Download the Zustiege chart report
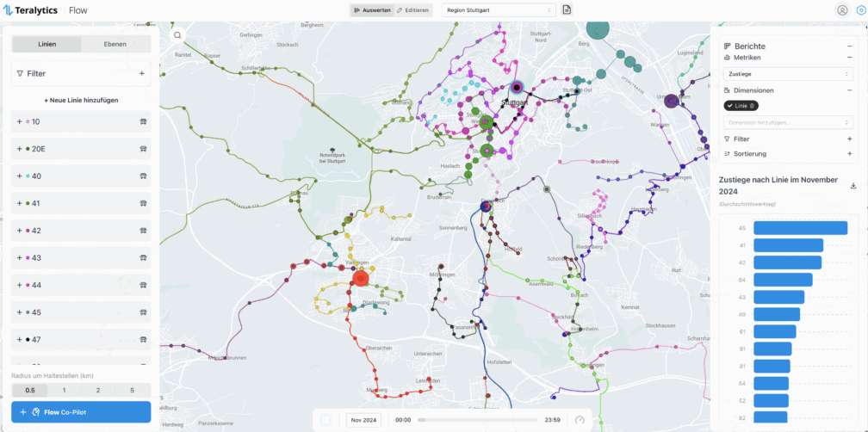This screenshot has height=432, width=868. pyautogui.click(x=853, y=185)
